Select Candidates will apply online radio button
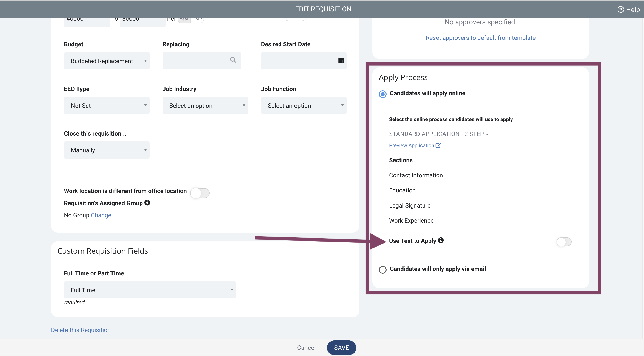644x356 pixels. click(x=382, y=94)
